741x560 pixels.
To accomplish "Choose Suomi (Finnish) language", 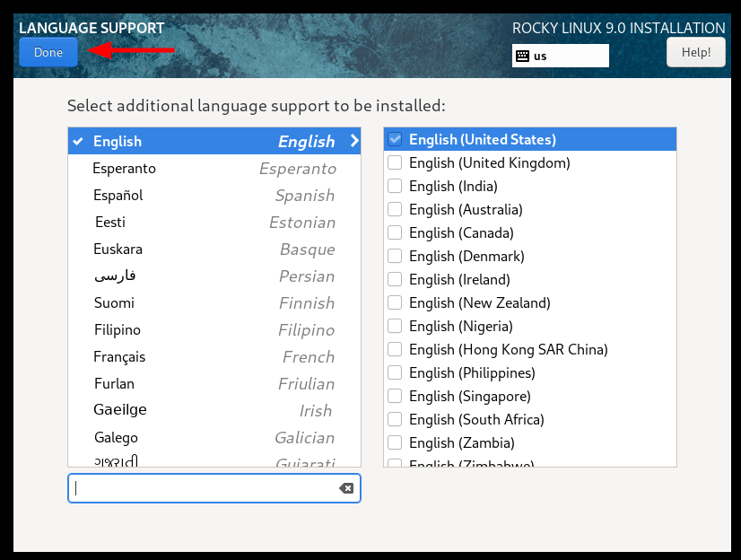I will tap(214, 303).
